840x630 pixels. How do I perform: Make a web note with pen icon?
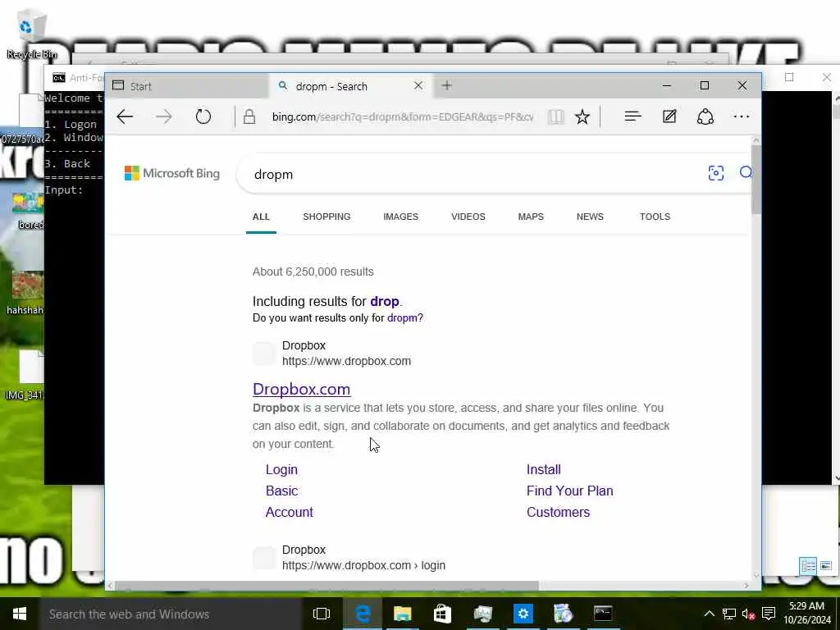(669, 116)
